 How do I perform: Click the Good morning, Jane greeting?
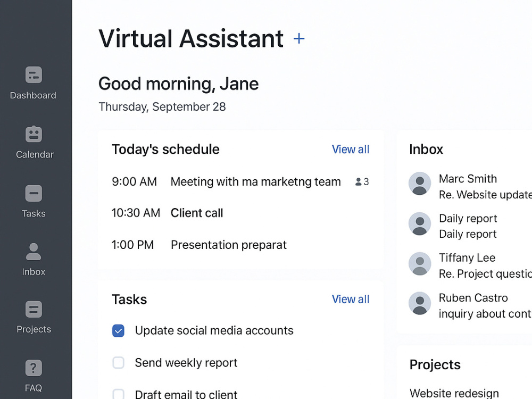[178, 84]
